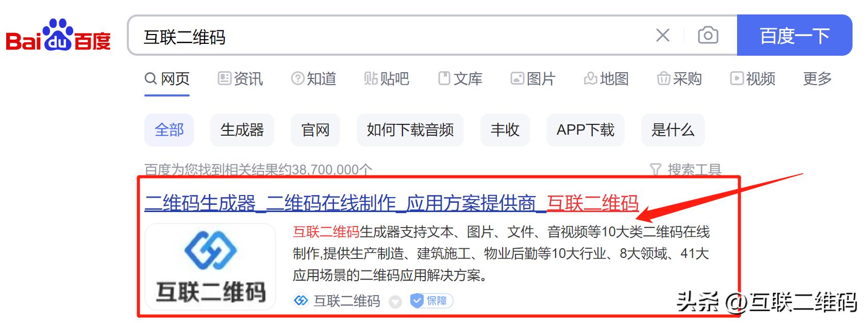The image size is (868, 323).
Task: Open the 互联二维码 source name link
Action: [347, 301]
